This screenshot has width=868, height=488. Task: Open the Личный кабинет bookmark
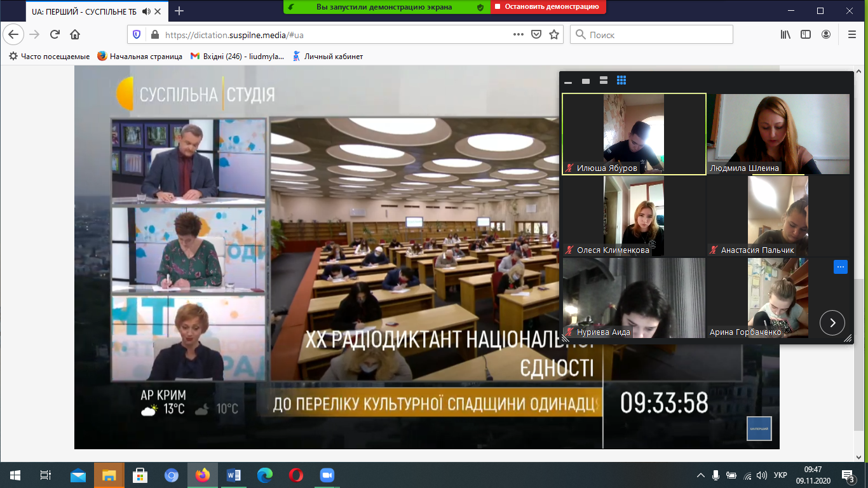click(327, 57)
